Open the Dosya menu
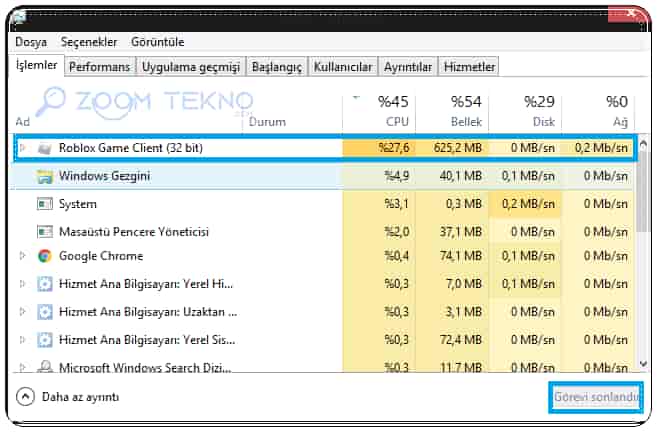657x432 pixels. [31, 42]
